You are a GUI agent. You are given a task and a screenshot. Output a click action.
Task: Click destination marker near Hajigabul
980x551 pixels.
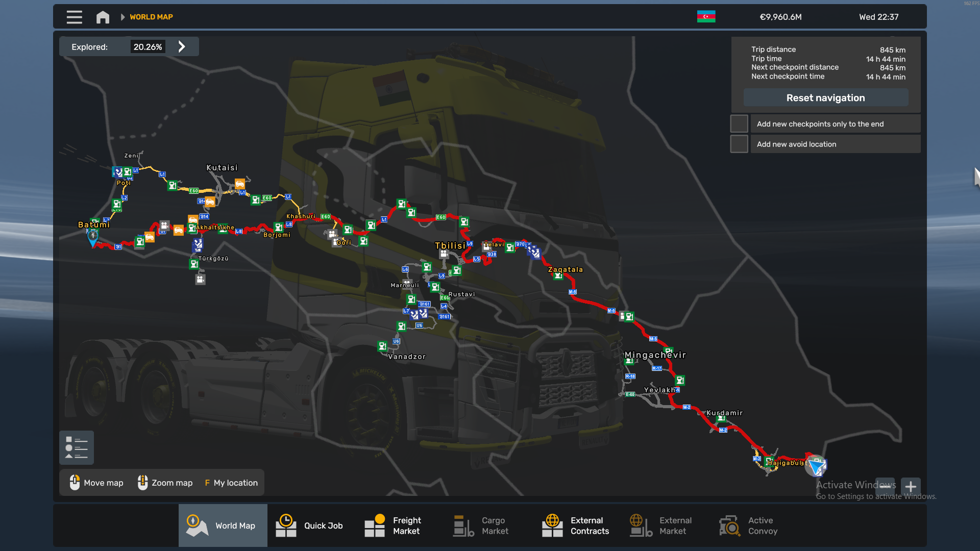816,465
